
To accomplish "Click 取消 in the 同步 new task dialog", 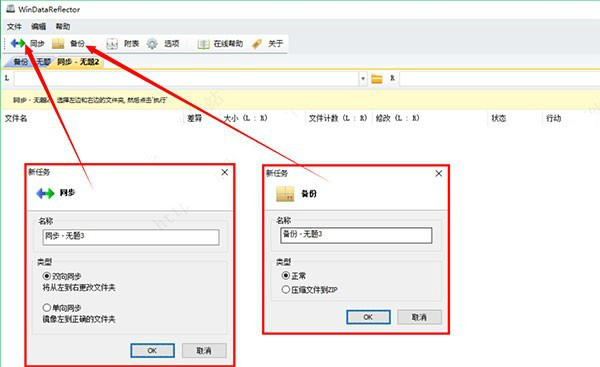I will [204, 351].
